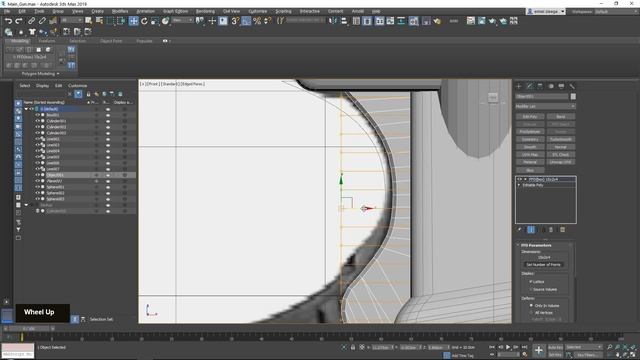Activate the Select and Link tool

(x=31, y=21)
